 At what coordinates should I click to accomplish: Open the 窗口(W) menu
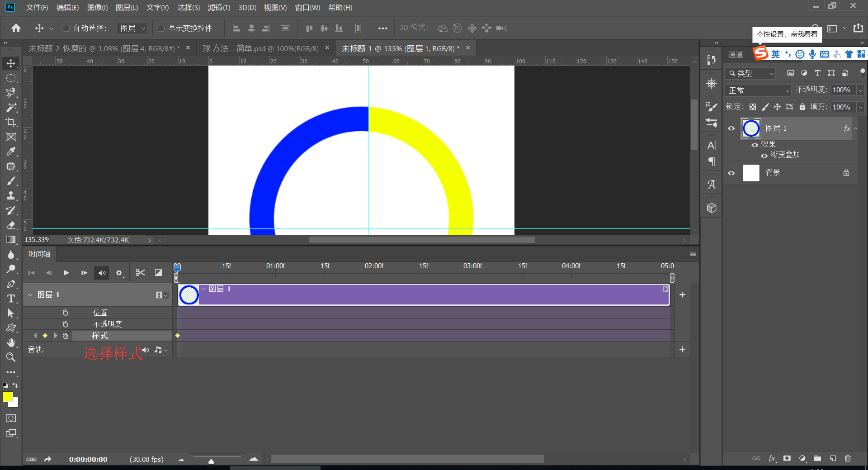[307, 7]
